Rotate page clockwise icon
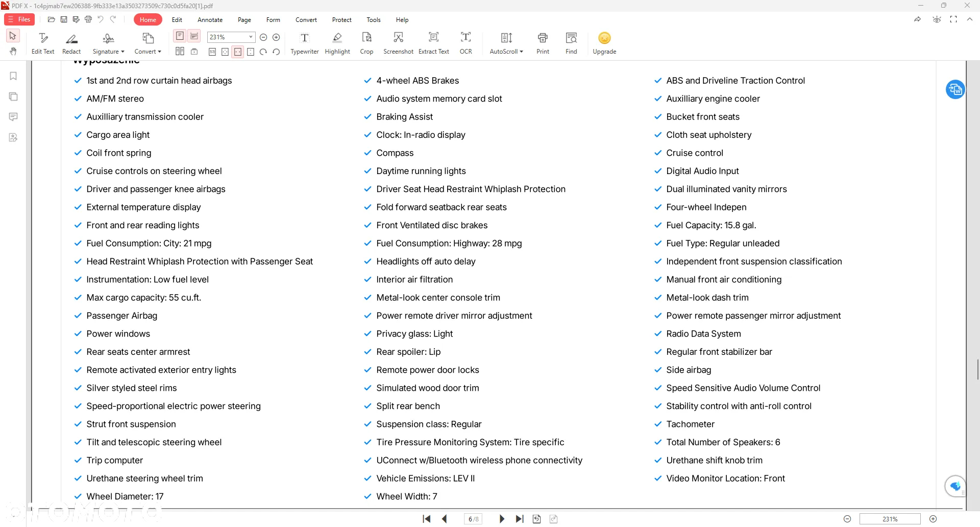The width and height of the screenshot is (980, 527). (x=263, y=52)
